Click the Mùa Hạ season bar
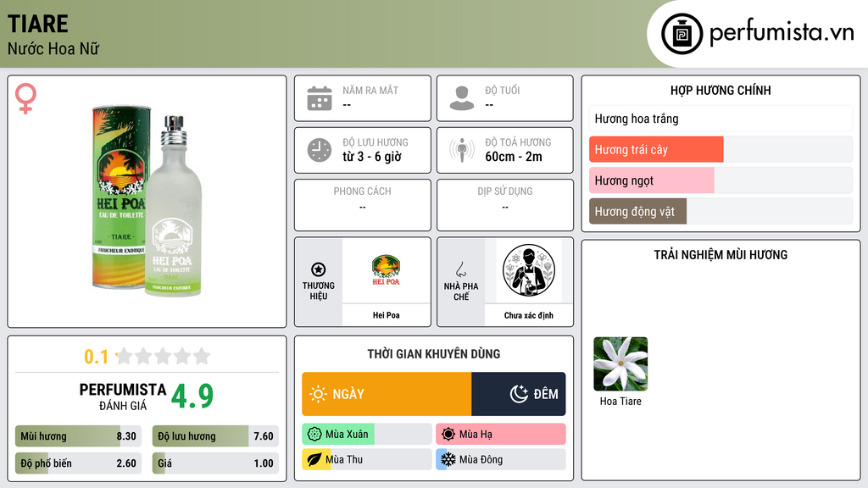The width and height of the screenshot is (868, 488). [x=500, y=435]
